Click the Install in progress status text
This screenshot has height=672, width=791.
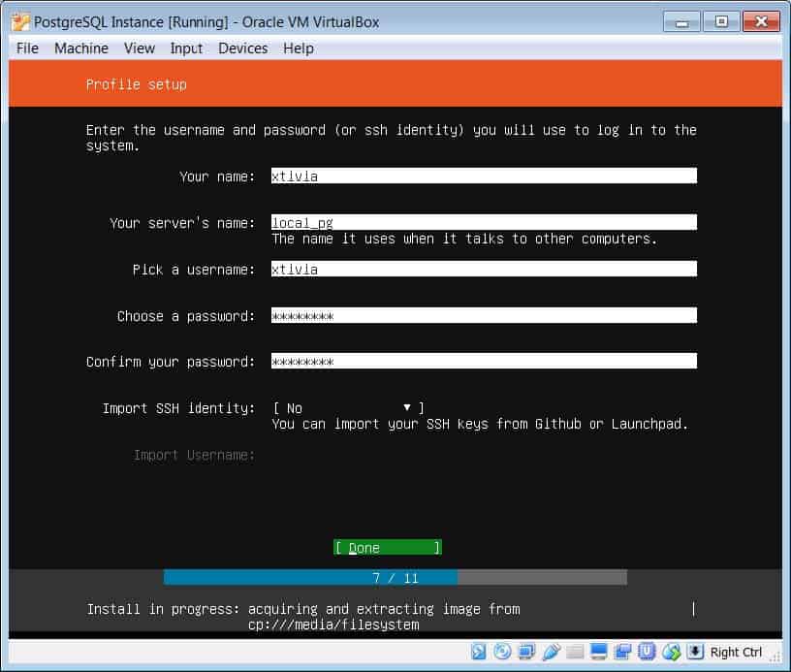(x=303, y=617)
